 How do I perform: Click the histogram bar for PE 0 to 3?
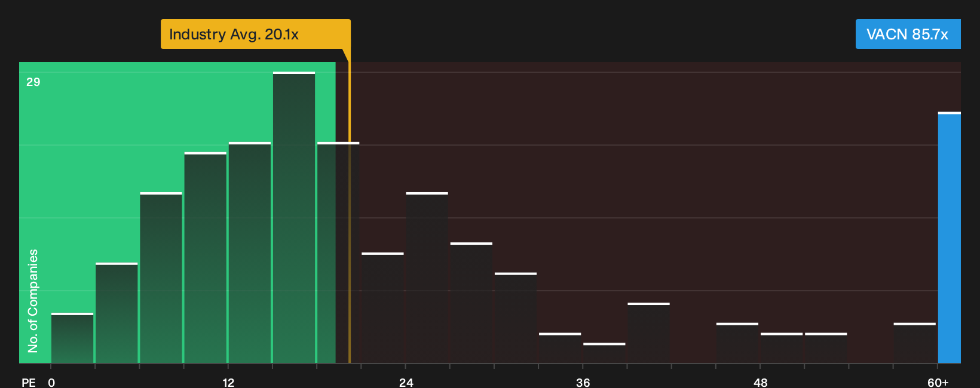[72, 338]
